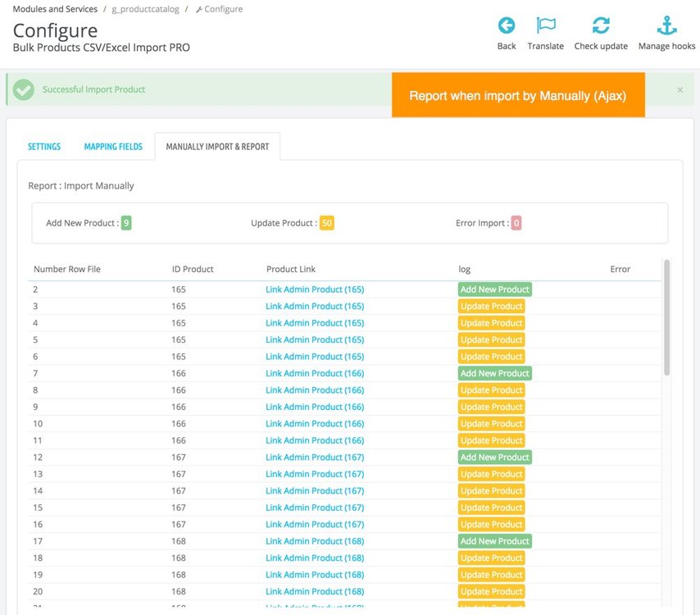The image size is (700, 615).
Task: Click the Successful Import Product message
Action: click(93, 89)
